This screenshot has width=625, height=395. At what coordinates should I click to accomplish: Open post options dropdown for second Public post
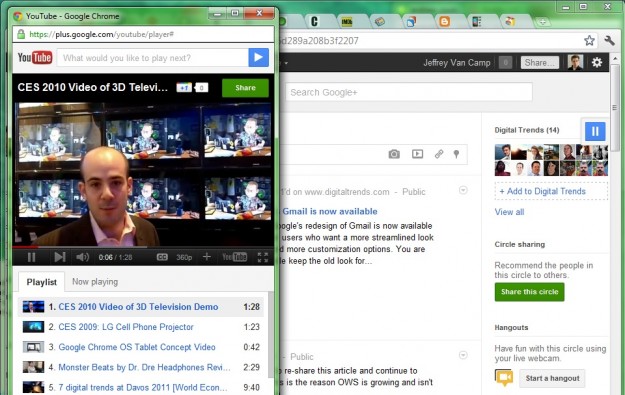[x=463, y=355]
